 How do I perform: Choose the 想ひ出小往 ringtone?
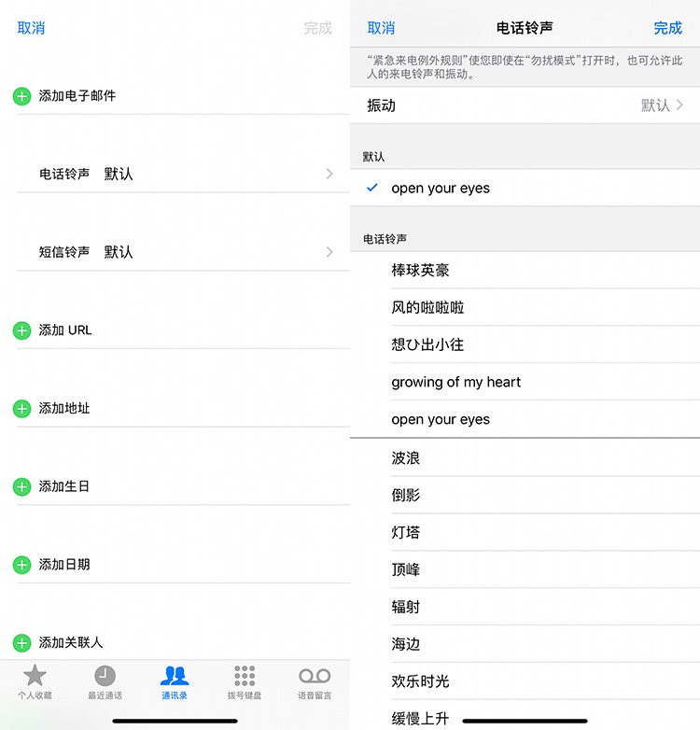click(525, 344)
